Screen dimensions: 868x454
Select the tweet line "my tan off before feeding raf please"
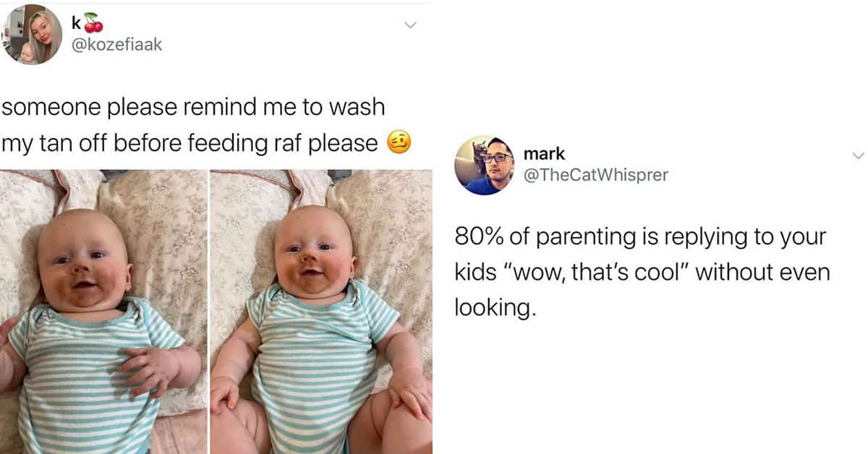(x=190, y=143)
